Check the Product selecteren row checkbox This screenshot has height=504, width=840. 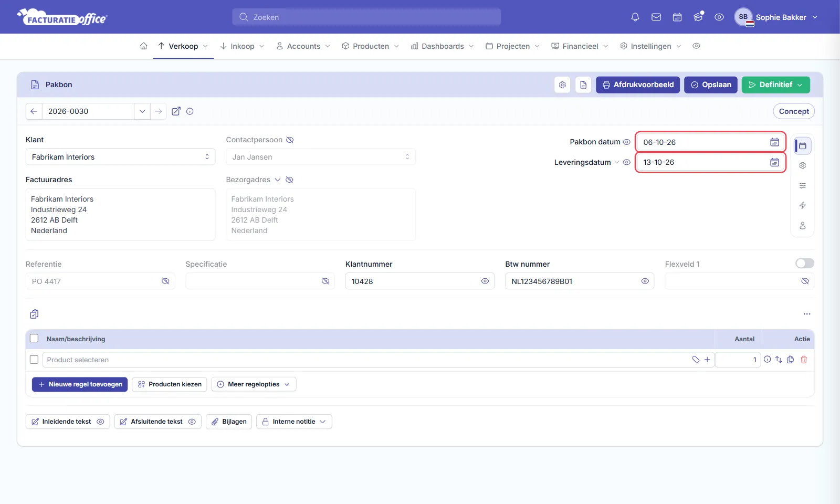pos(34,360)
